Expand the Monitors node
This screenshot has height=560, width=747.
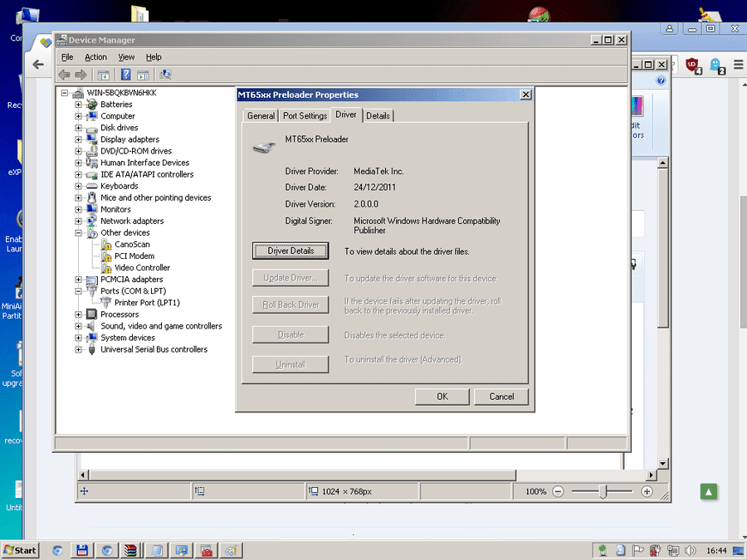[79, 210]
